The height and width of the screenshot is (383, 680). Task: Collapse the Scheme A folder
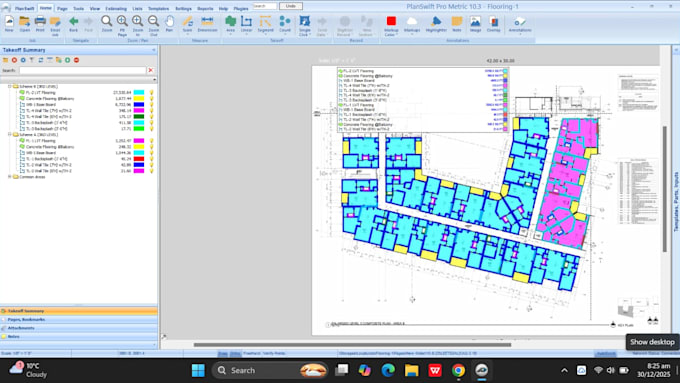(x=10, y=134)
